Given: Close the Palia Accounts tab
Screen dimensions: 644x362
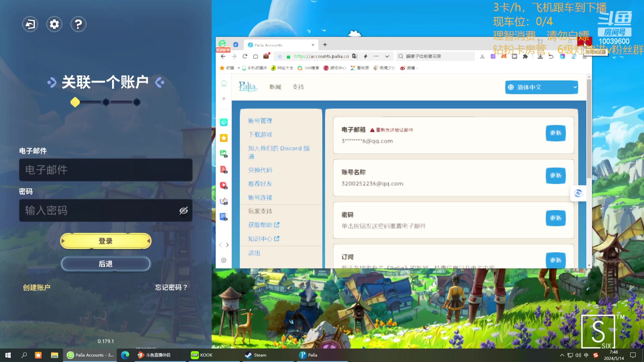Looking at the screenshot, I should coord(313,45).
